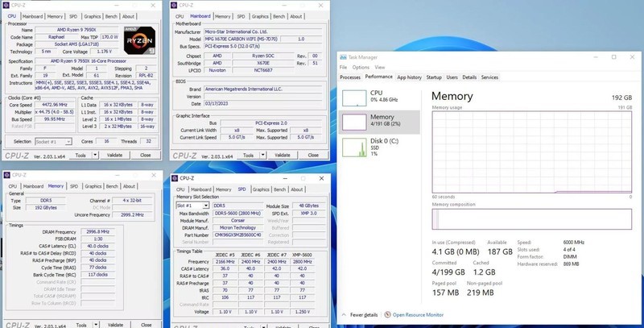644x328 pixels.
Task: Click Validate button in Memory window
Action: 115,325
